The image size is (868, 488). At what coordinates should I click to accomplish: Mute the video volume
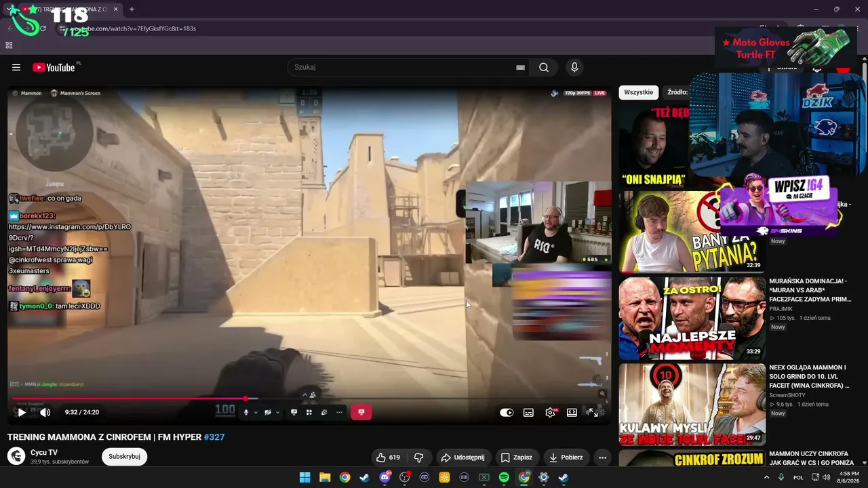click(45, 412)
